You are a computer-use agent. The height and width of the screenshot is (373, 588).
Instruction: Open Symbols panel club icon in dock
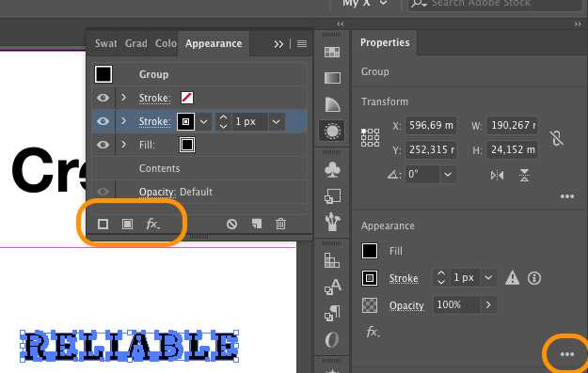[x=332, y=170]
